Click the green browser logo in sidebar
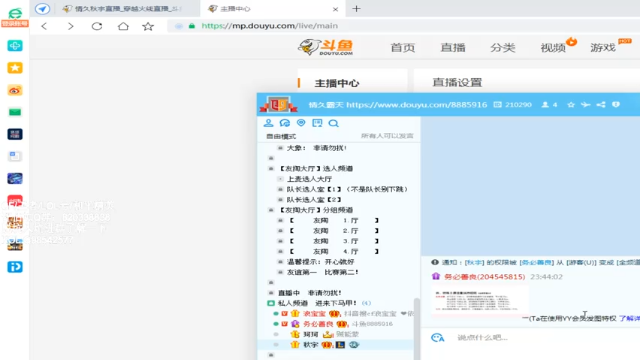 [x=15, y=13]
